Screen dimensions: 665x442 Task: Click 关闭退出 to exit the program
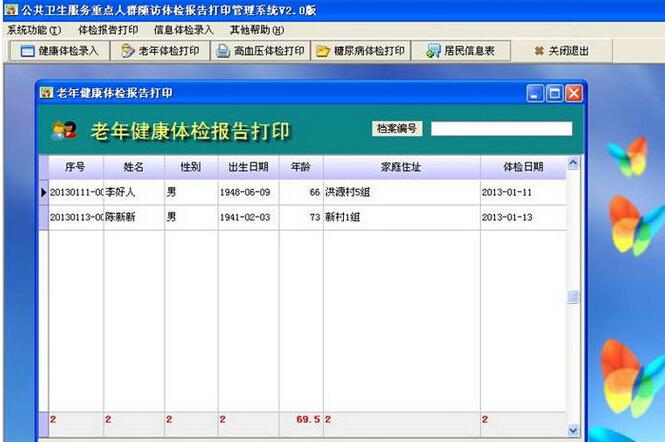coord(562,51)
